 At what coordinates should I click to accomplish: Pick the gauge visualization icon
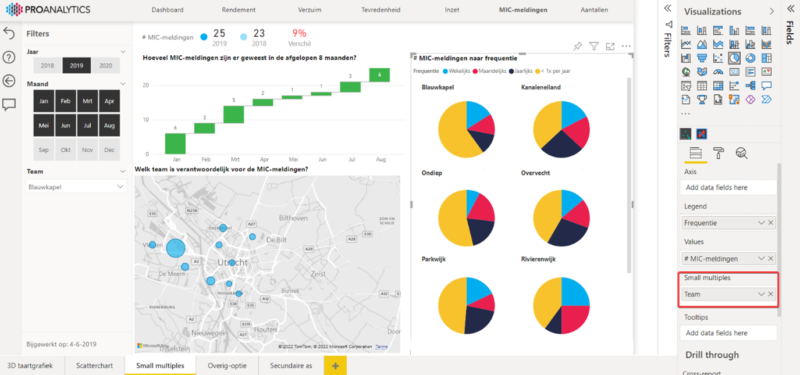click(718, 71)
